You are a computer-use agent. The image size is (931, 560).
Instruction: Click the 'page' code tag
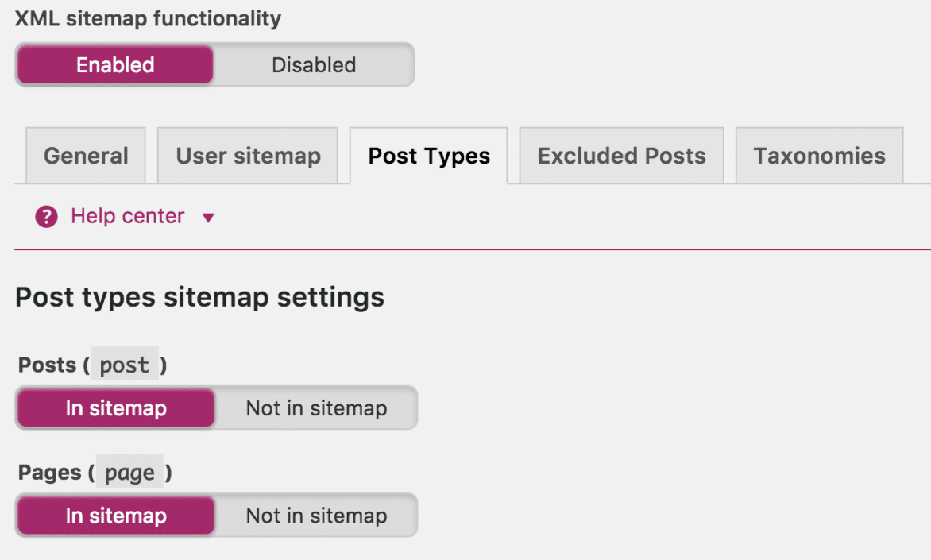(x=129, y=472)
